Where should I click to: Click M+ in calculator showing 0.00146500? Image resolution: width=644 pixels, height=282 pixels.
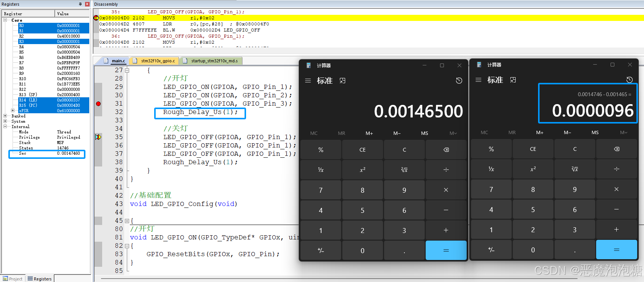(369, 133)
